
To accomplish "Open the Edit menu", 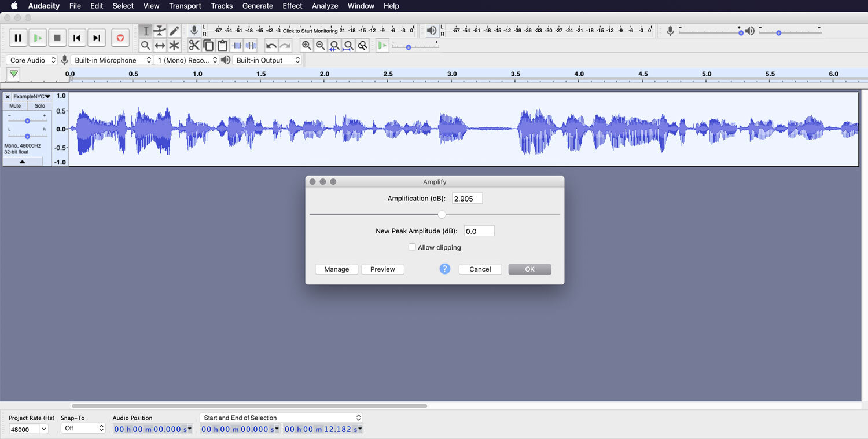I will pyautogui.click(x=97, y=6).
